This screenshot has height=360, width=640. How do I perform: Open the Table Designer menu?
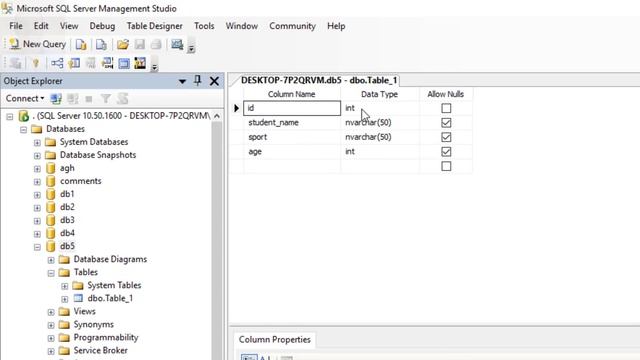pyautogui.click(x=154, y=26)
